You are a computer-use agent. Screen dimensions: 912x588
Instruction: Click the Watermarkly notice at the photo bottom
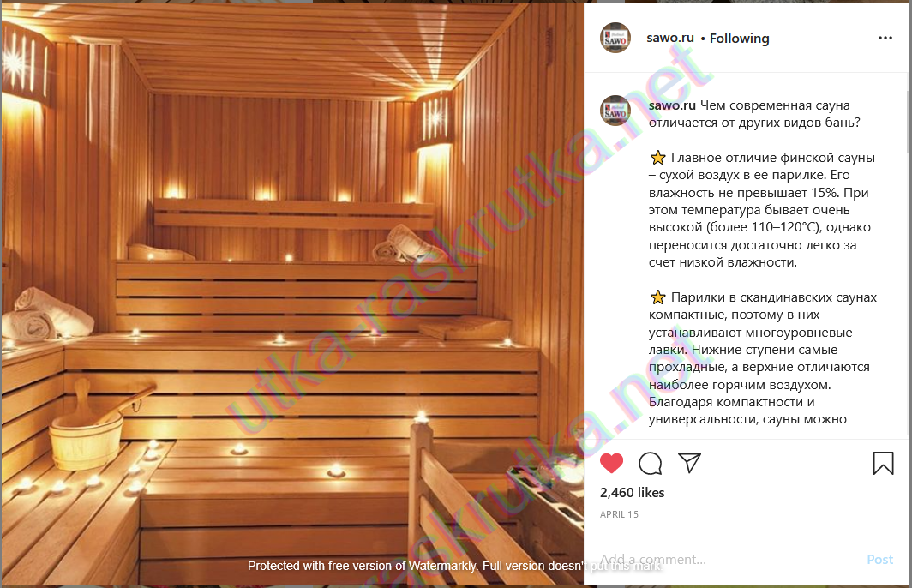[x=454, y=566]
